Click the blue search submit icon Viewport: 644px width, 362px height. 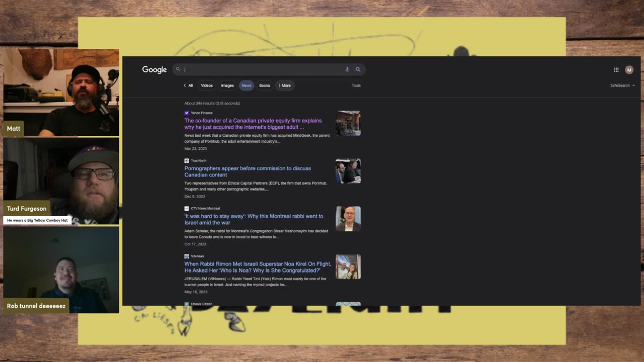point(358,69)
